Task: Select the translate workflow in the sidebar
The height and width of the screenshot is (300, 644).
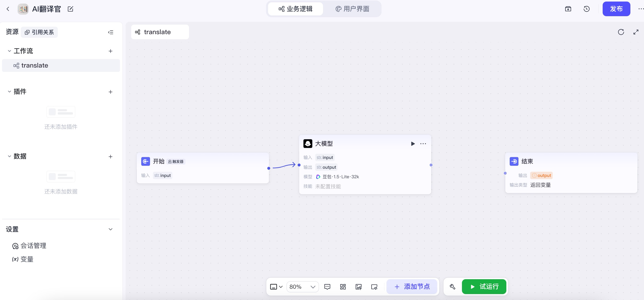Action: point(35,65)
